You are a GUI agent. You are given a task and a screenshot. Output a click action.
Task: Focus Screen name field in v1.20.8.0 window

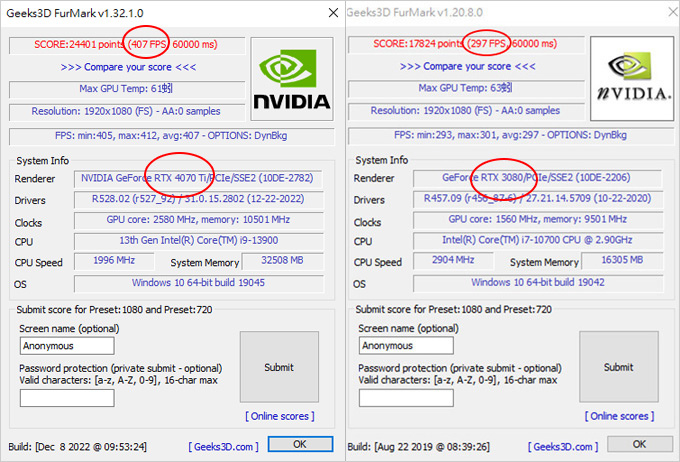(406, 346)
